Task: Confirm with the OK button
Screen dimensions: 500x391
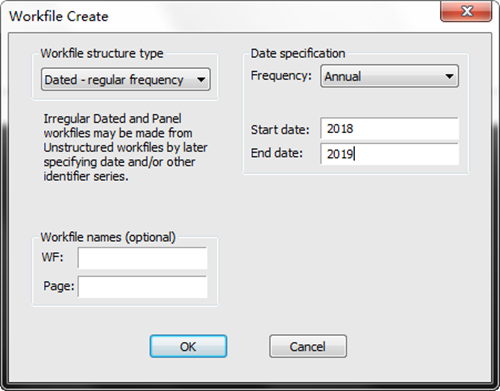Action: [188, 346]
